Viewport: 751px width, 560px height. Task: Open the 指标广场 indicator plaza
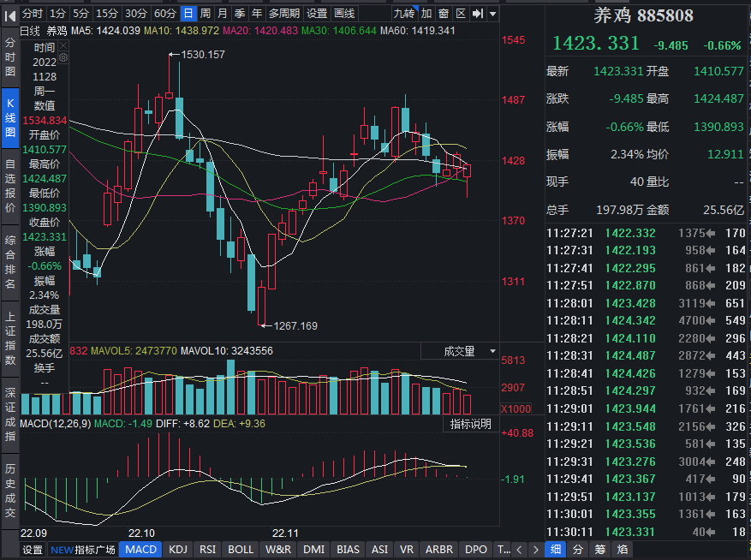[94, 550]
